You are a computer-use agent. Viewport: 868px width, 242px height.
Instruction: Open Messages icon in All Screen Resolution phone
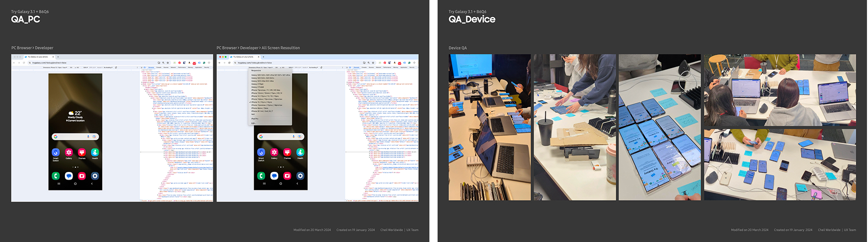click(274, 176)
